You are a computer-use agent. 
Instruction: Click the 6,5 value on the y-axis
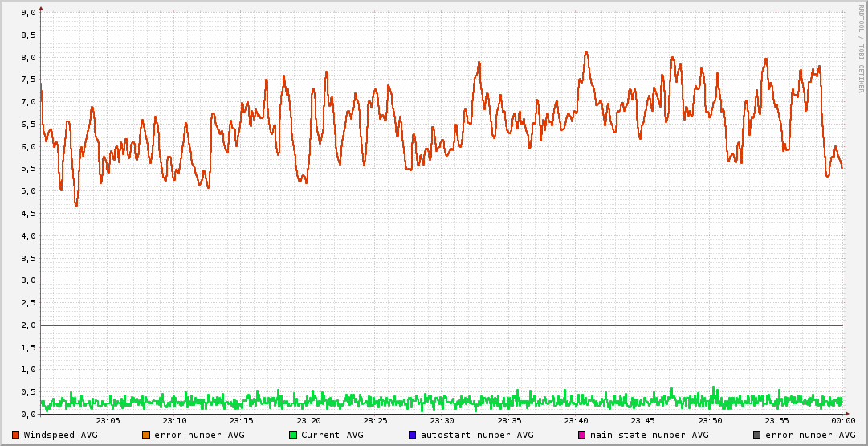28,124
